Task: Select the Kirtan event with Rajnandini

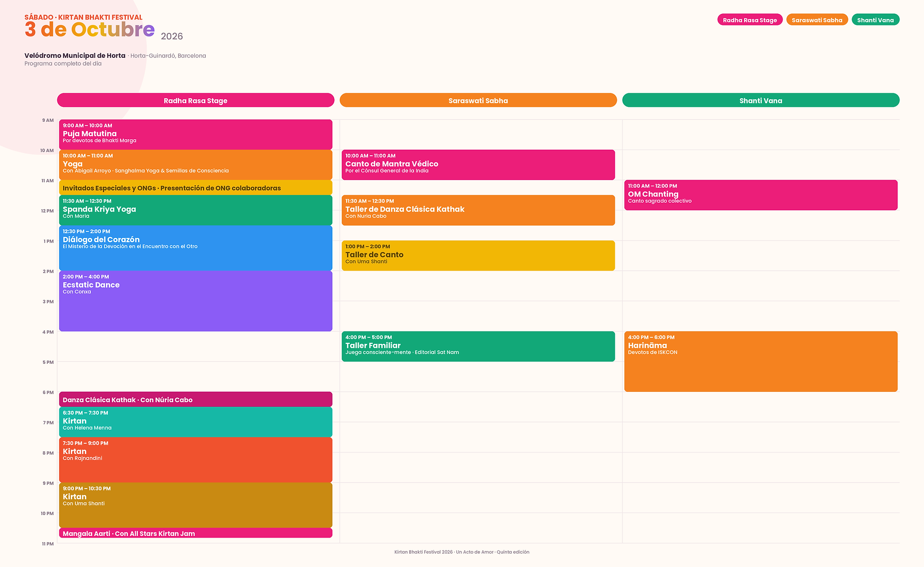Action: point(196,460)
